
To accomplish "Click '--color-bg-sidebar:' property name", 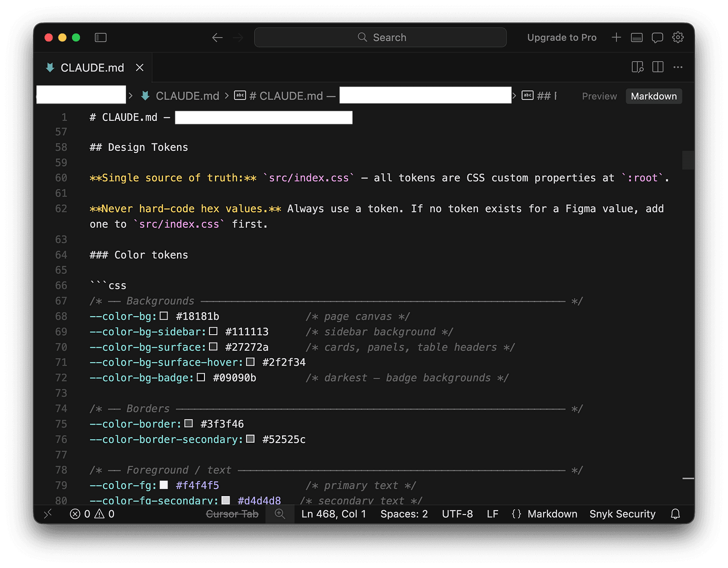I will [x=148, y=332].
